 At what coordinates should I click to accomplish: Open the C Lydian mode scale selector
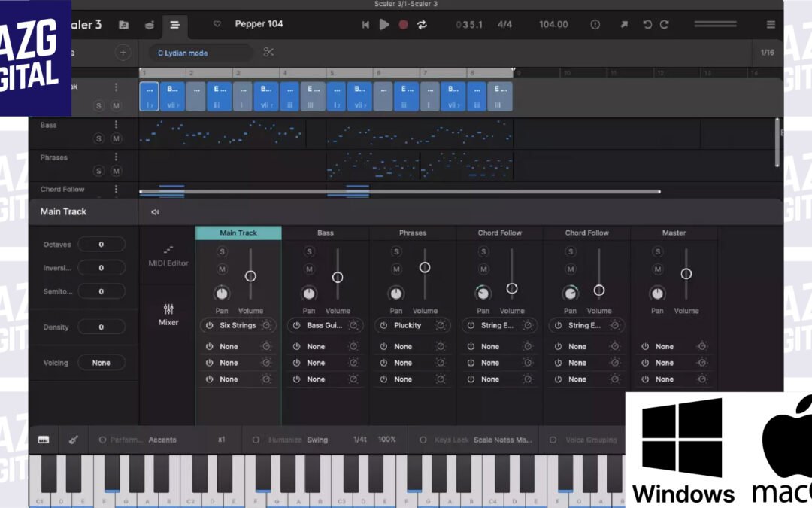tap(199, 53)
